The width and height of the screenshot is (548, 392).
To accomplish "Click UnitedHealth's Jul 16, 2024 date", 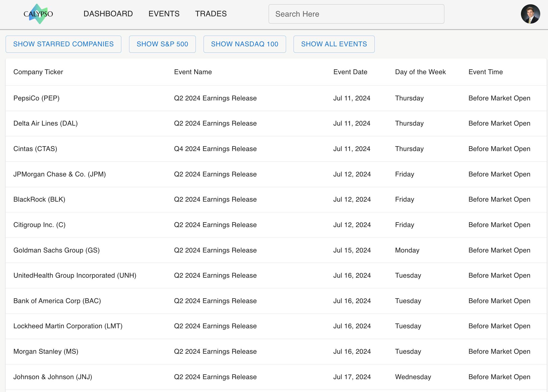I will click(352, 276).
